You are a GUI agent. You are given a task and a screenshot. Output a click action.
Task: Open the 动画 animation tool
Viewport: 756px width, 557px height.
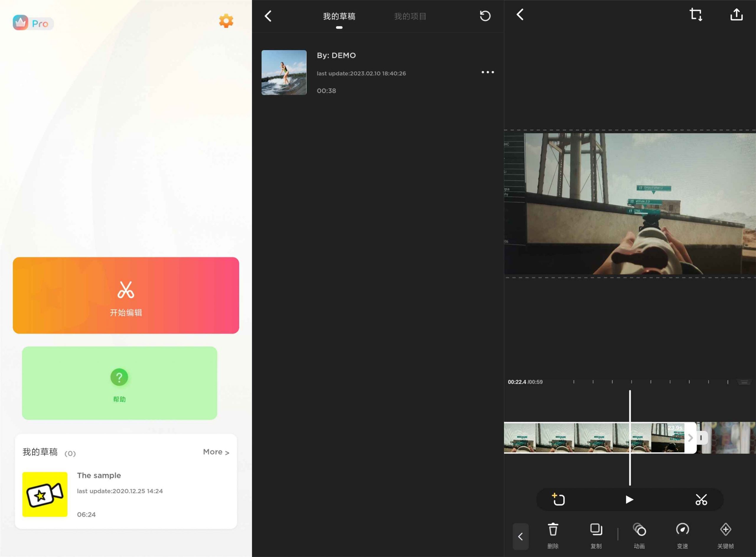pyautogui.click(x=639, y=534)
